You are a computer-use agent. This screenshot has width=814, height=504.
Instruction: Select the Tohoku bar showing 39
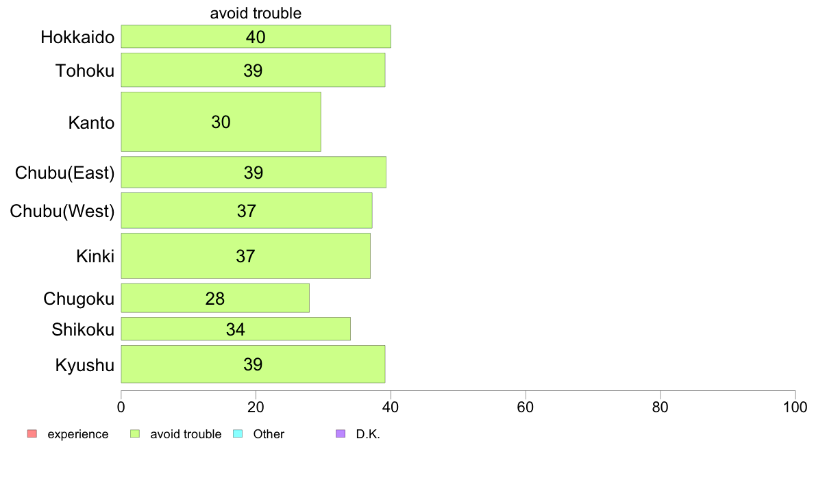253,70
